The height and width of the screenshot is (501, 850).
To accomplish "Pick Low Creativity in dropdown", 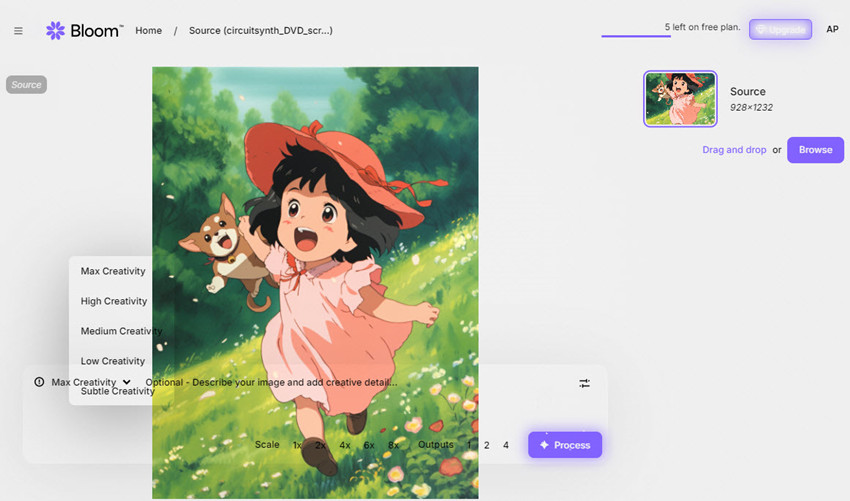I will [112, 361].
